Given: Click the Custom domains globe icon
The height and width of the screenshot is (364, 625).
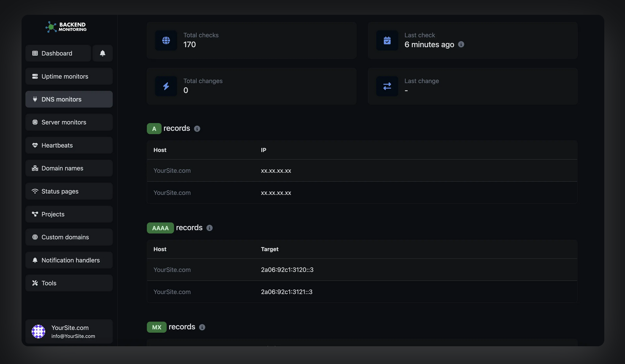Looking at the screenshot, I should [35, 237].
